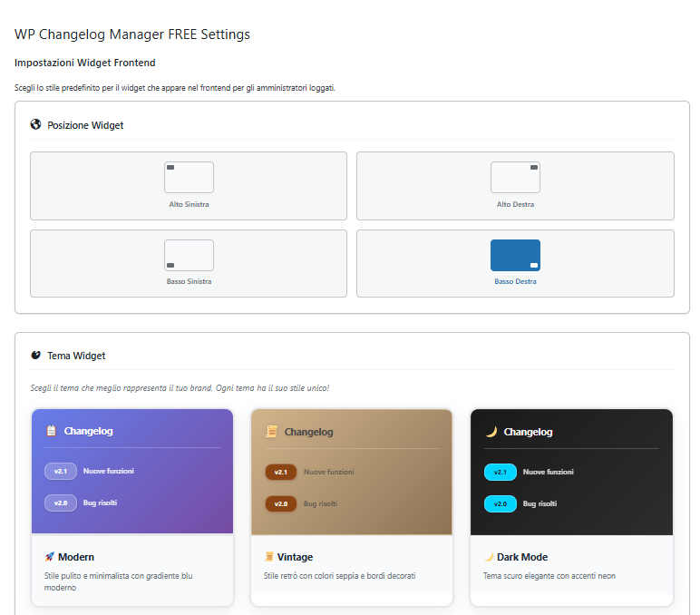This screenshot has width=700, height=615.
Task: Click the Alto Sinistra label
Action: [x=189, y=204]
